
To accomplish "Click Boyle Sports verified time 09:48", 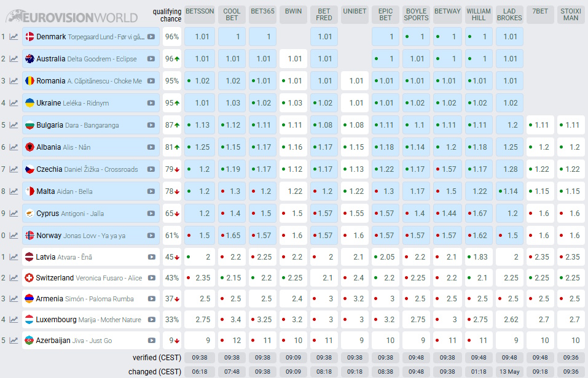I will (416, 358).
